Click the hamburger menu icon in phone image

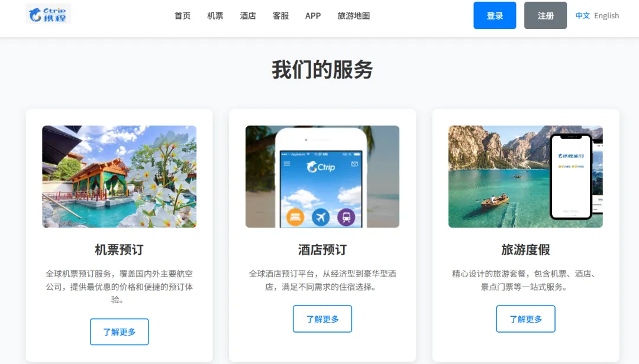point(287,164)
